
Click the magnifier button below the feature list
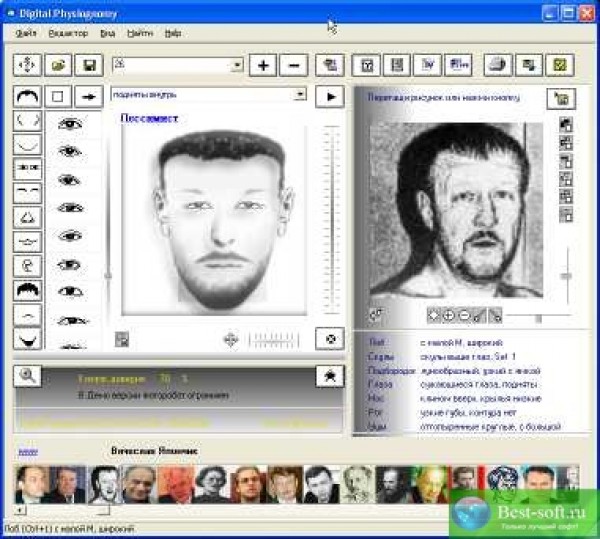(27, 374)
